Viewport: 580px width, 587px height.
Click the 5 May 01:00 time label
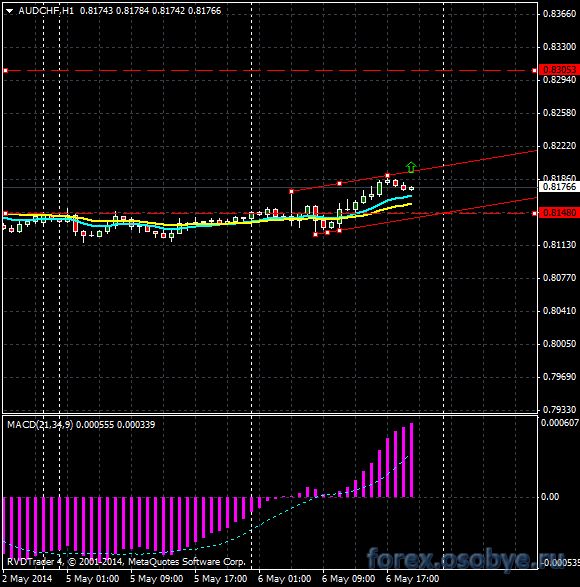click(92, 578)
